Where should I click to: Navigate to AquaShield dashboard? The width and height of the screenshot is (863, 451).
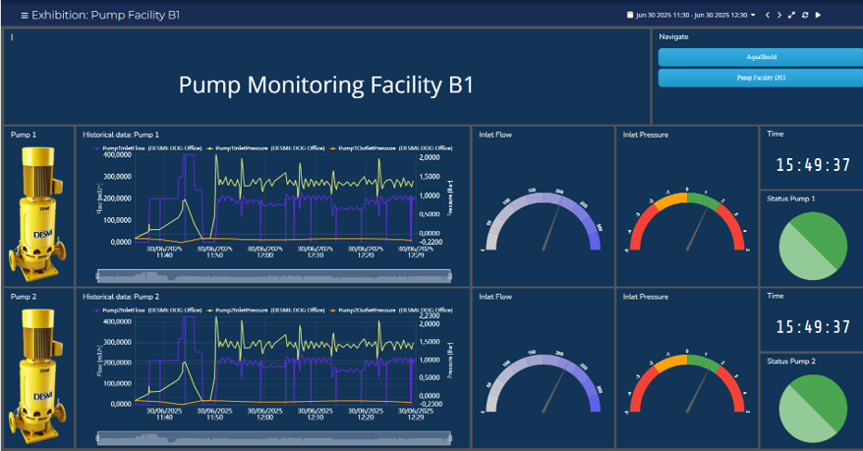[x=755, y=57]
